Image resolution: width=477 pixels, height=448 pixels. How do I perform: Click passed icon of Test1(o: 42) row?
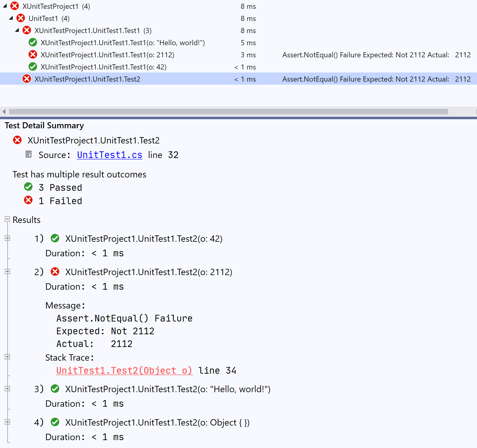(x=33, y=67)
